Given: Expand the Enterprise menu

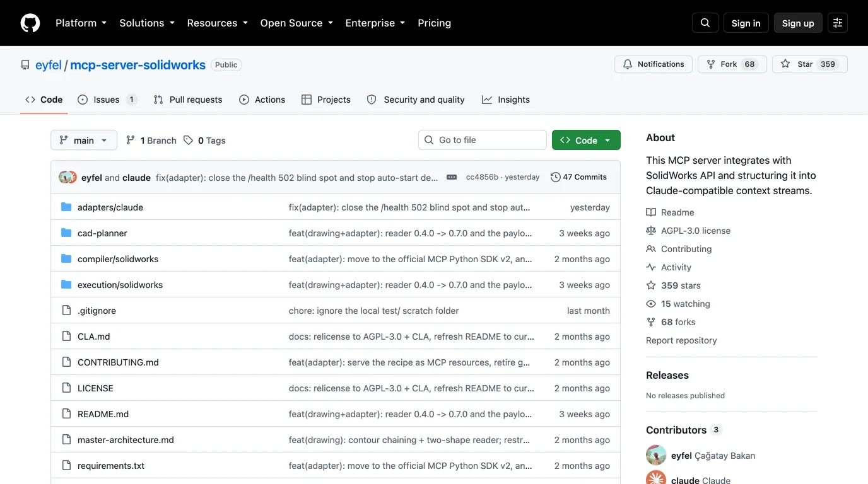Looking at the screenshot, I should point(375,23).
